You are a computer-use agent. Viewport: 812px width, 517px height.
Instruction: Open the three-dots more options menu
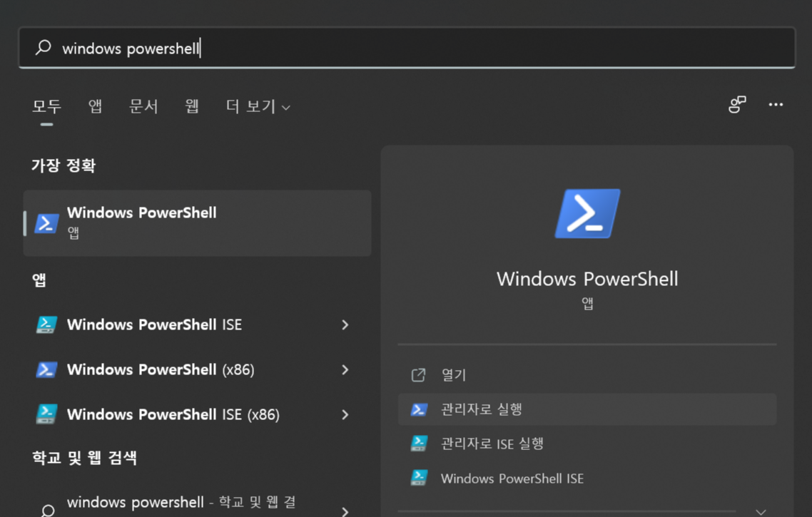pyautogui.click(x=776, y=105)
